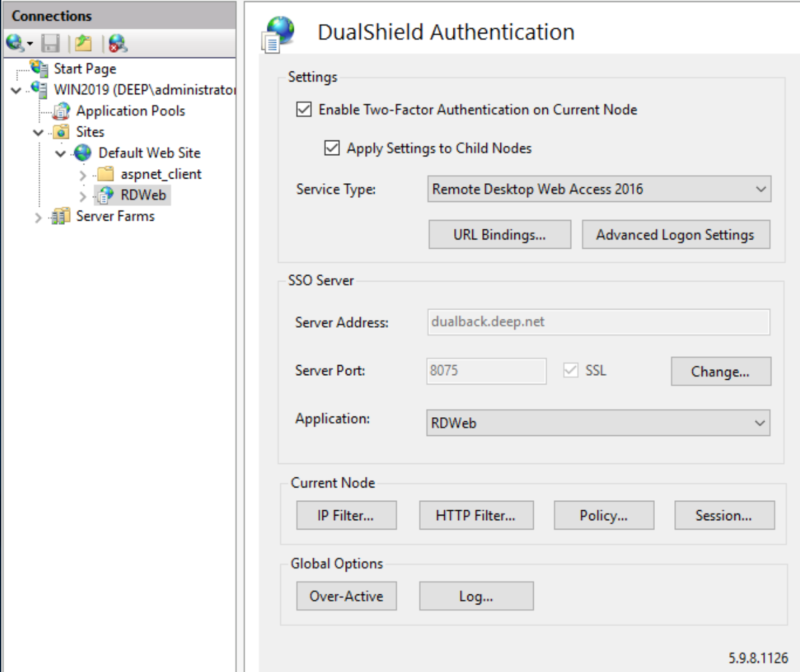Click the aspnet_client folder icon
Viewport: 800px width, 672px height.
[105, 175]
